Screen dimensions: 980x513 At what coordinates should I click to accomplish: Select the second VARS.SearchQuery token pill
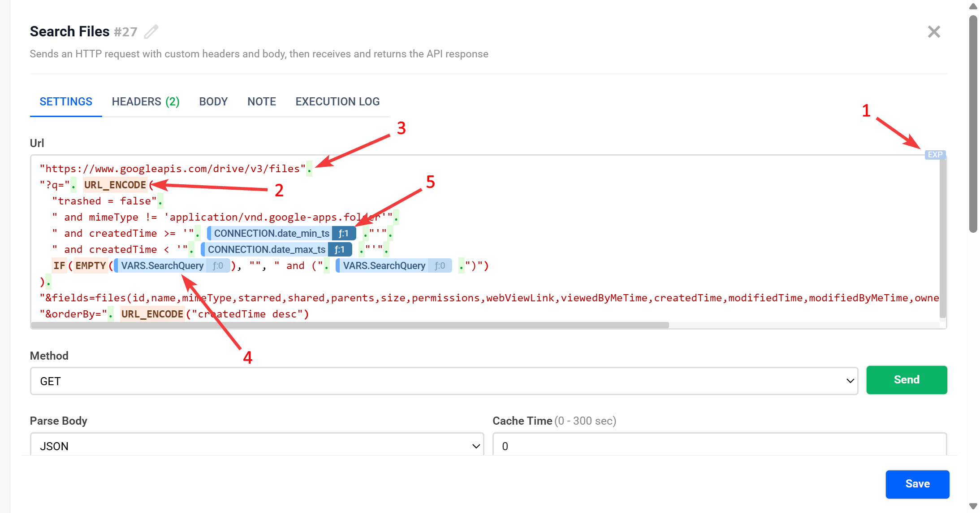384,265
